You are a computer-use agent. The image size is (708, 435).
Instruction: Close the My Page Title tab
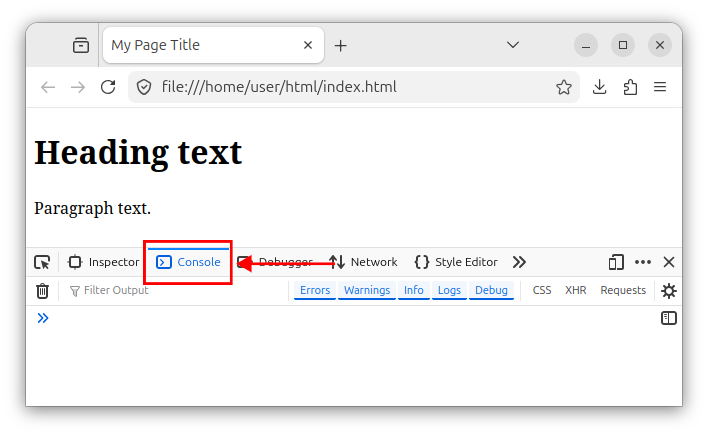click(x=308, y=45)
